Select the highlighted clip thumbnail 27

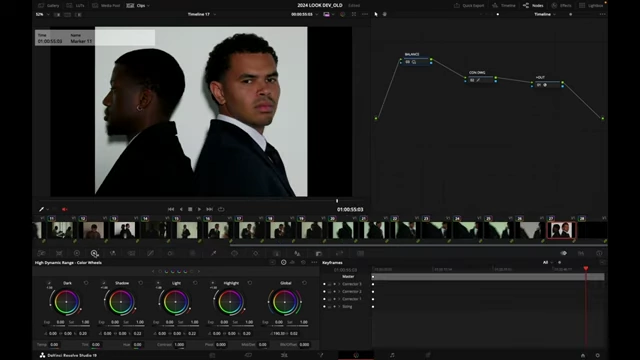click(x=561, y=230)
